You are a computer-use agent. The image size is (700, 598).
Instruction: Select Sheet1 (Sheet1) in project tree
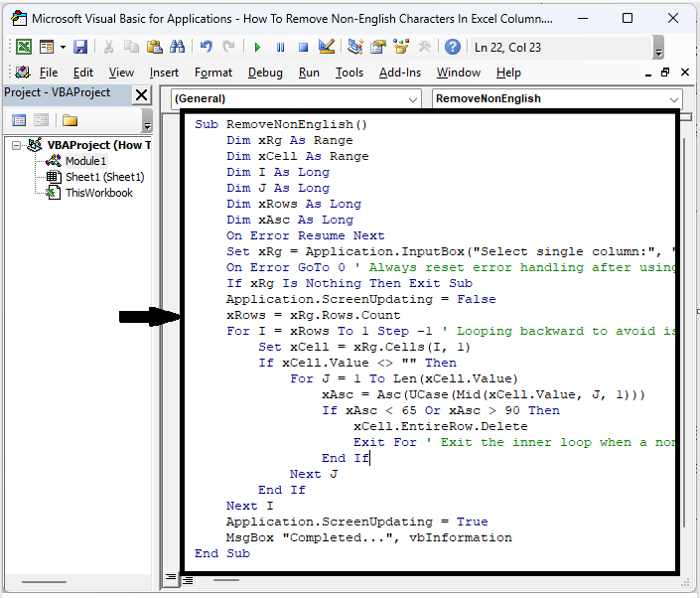[105, 177]
